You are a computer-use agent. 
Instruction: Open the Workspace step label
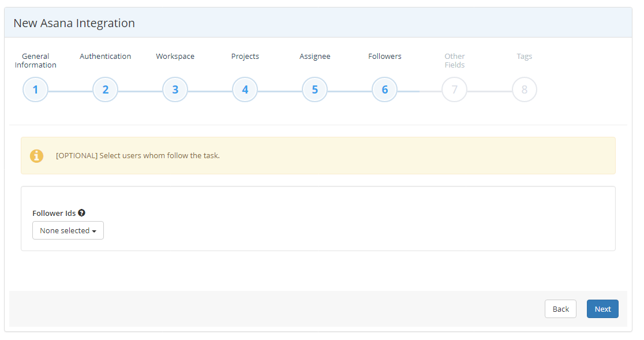click(x=175, y=56)
